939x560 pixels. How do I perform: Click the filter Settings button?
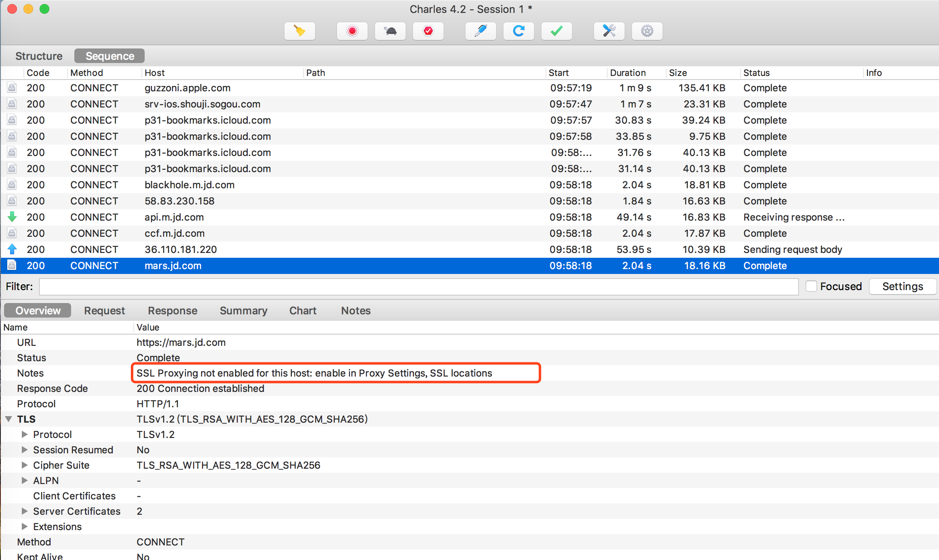903,286
